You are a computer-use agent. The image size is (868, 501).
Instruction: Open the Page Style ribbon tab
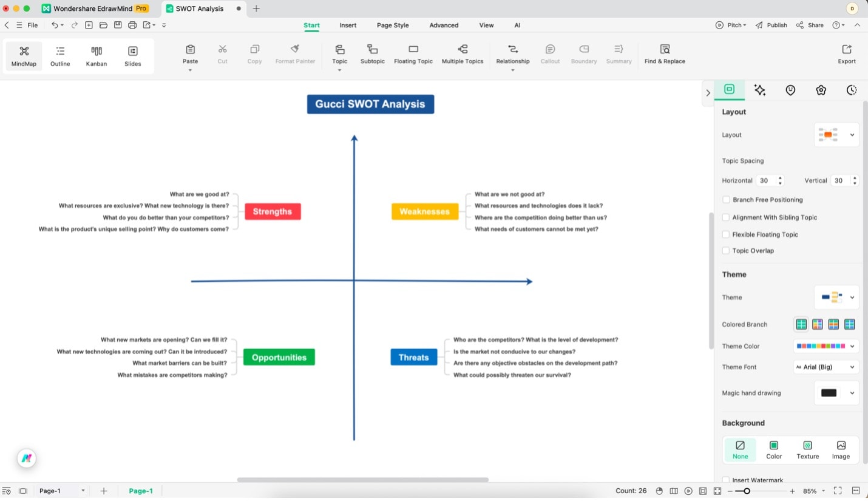click(393, 25)
